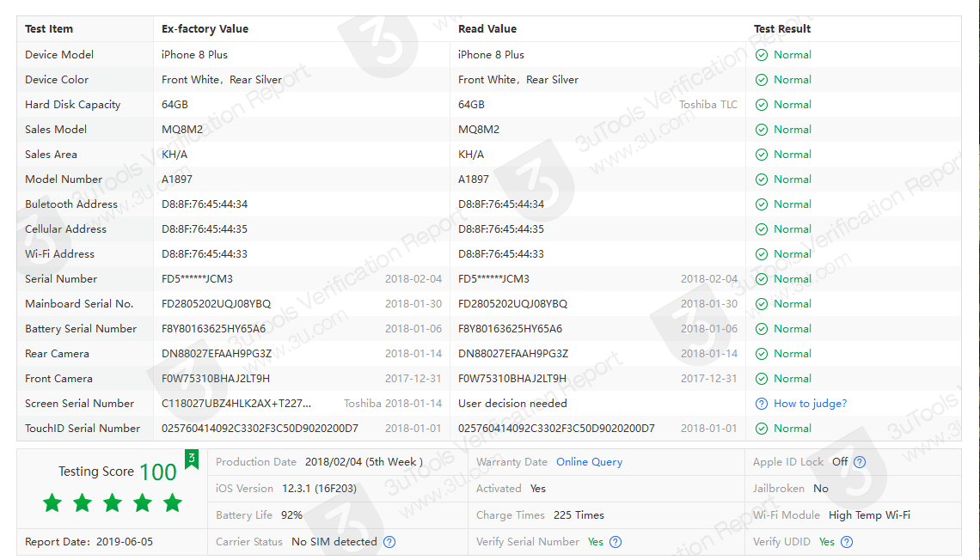Open the How to judge? link
Screen dimensions: 980x560
[x=810, y=404]
